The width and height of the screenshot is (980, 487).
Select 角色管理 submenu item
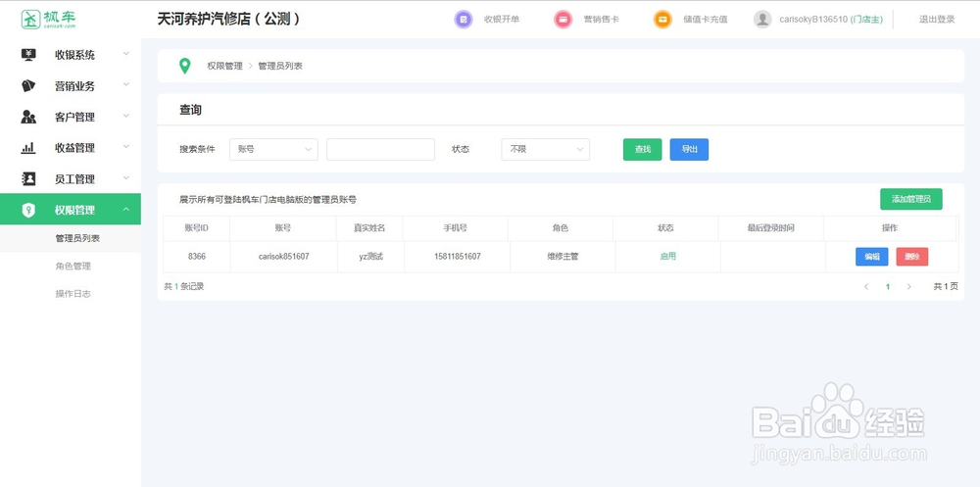(73, 266)
